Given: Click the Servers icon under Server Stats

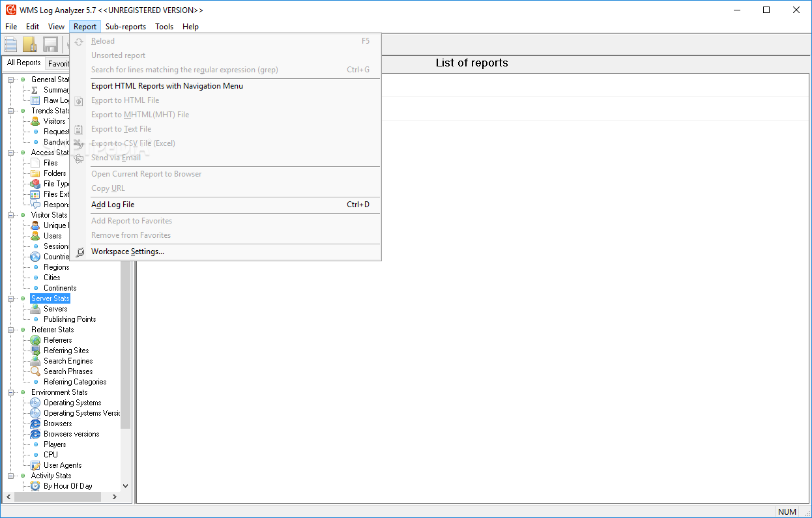Looking at the screenshot, I should [35, 309].
